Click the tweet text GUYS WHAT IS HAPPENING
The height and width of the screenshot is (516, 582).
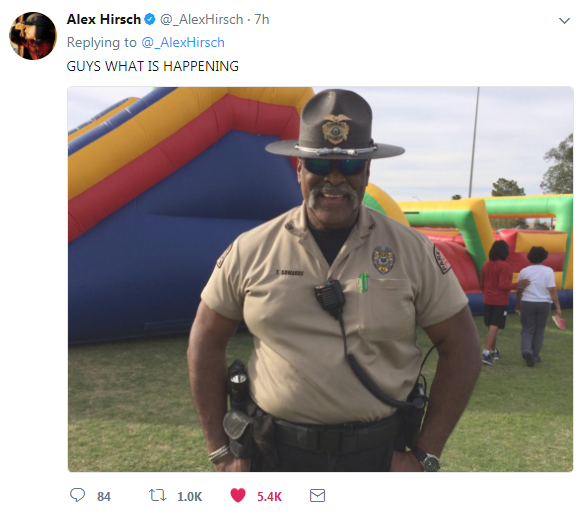[153, 66]
